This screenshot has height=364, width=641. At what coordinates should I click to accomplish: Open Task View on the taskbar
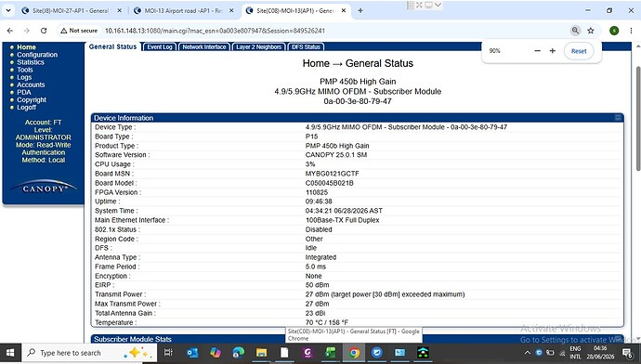point(168,353)
